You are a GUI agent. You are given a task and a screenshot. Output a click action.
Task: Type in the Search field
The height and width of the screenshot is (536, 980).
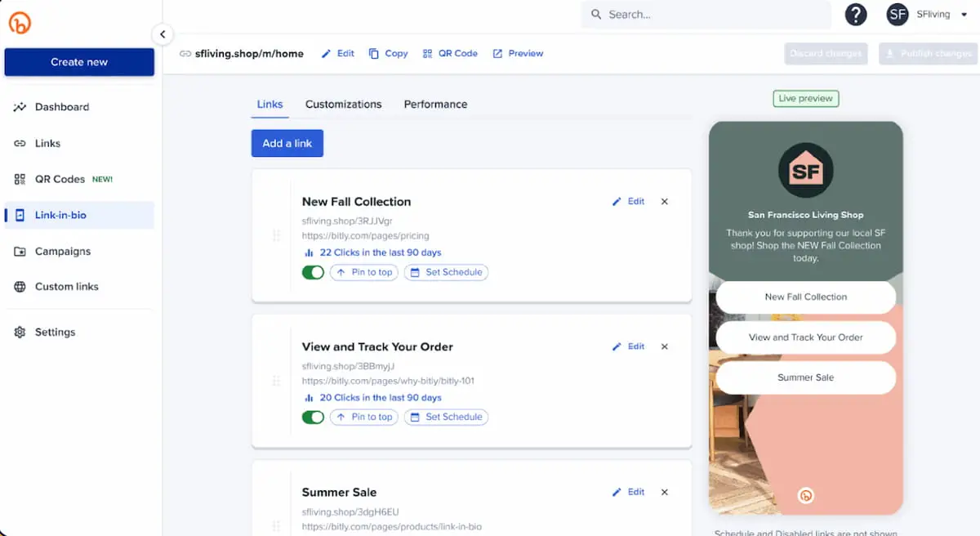point(706,14)
